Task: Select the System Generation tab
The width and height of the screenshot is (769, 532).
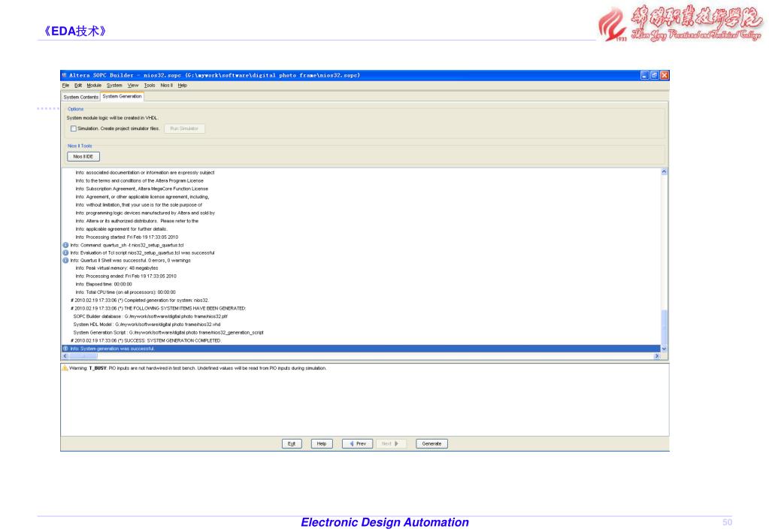Action: [x=122, y=97]
